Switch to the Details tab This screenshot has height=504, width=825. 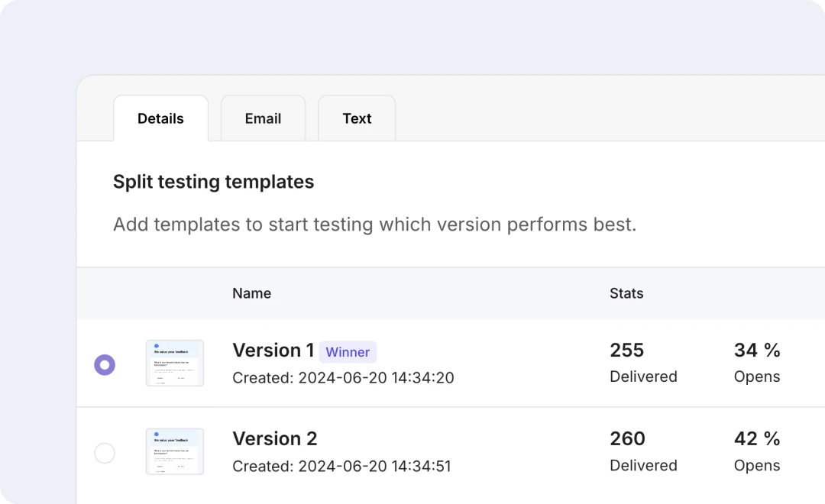[x=160, y=118]
